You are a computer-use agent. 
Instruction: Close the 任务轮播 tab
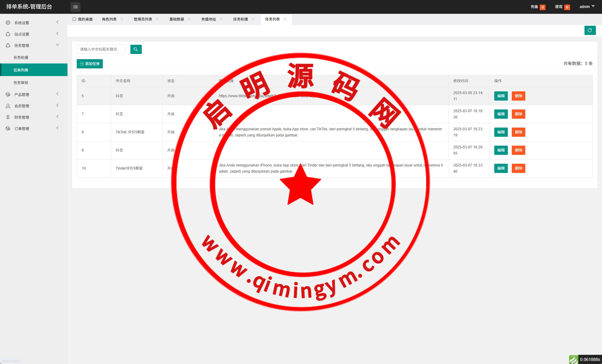click(x=253, y=19)
